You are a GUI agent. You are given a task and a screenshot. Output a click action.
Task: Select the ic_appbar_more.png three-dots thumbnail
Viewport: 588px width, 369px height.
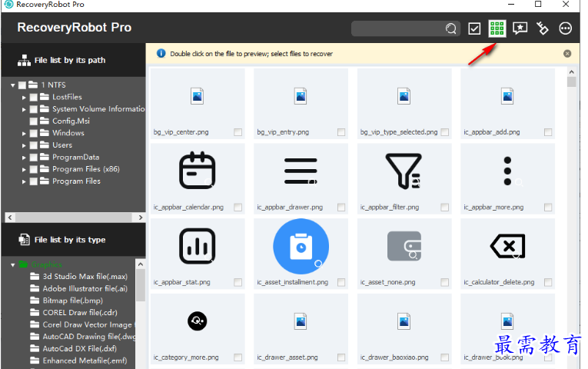[x=508, y=171]
